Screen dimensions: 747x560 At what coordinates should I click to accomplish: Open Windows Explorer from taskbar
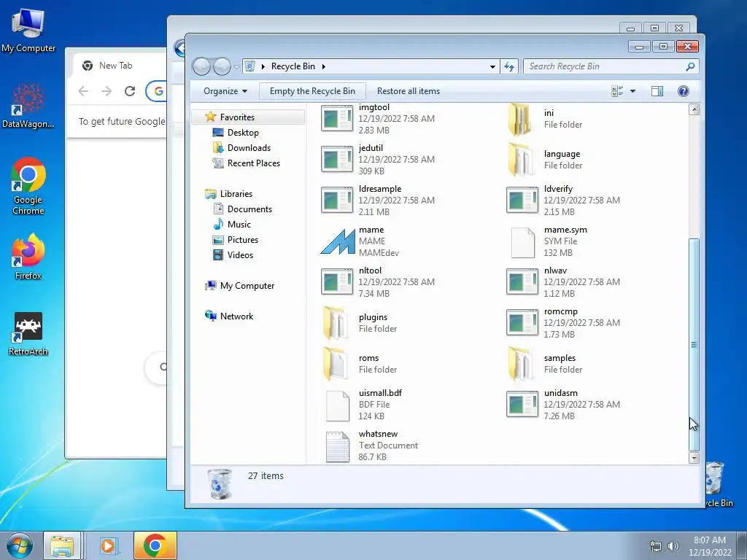tap(63, 545)
